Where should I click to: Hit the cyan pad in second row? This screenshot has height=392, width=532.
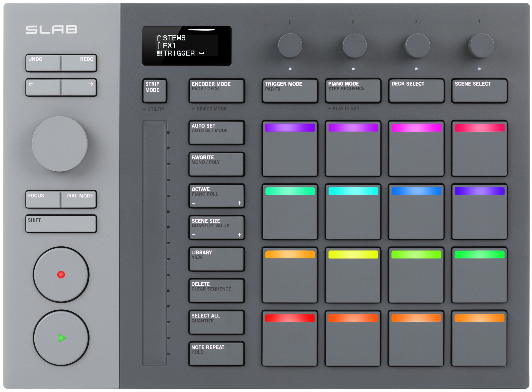(x=353, y=212)
